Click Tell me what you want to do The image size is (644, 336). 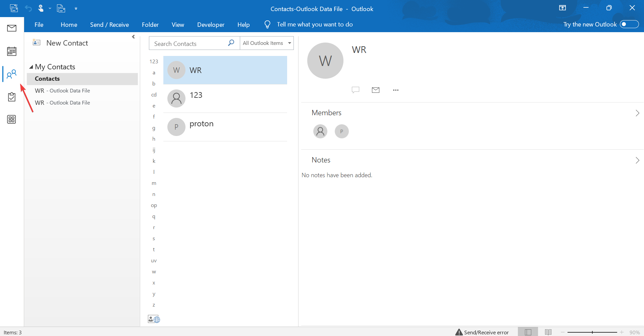tap(315, 24)
